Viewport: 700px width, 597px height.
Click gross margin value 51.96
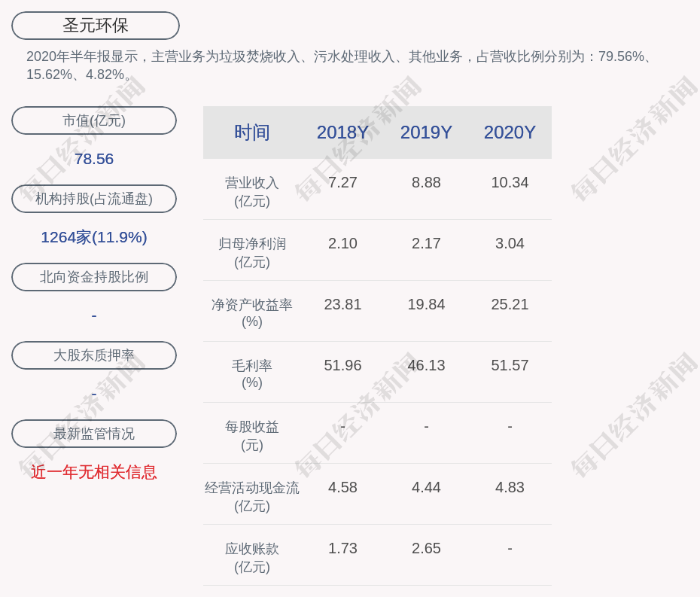point(342,366)
